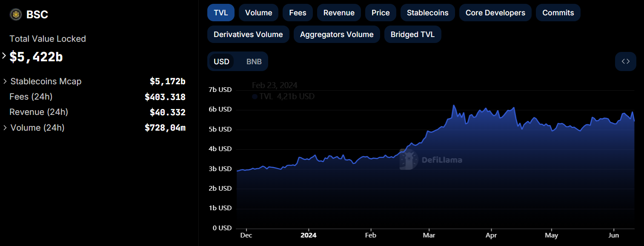Toggle the Price chart option
The image size is (644, 246).
381,13
